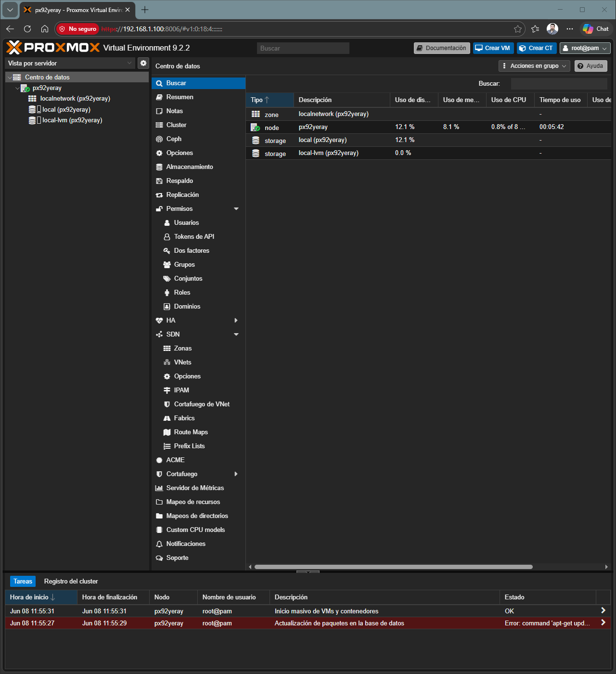The width and height of the screenshot is (616, 674).
Task: Select localnetwork (px92yeray) in server tree
Action: 75,99
